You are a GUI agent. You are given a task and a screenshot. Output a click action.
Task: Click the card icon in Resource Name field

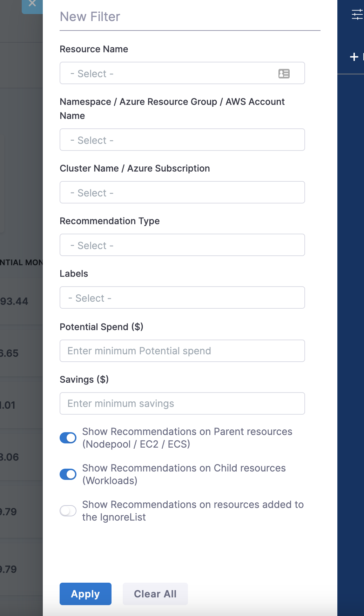click(284, 74)
